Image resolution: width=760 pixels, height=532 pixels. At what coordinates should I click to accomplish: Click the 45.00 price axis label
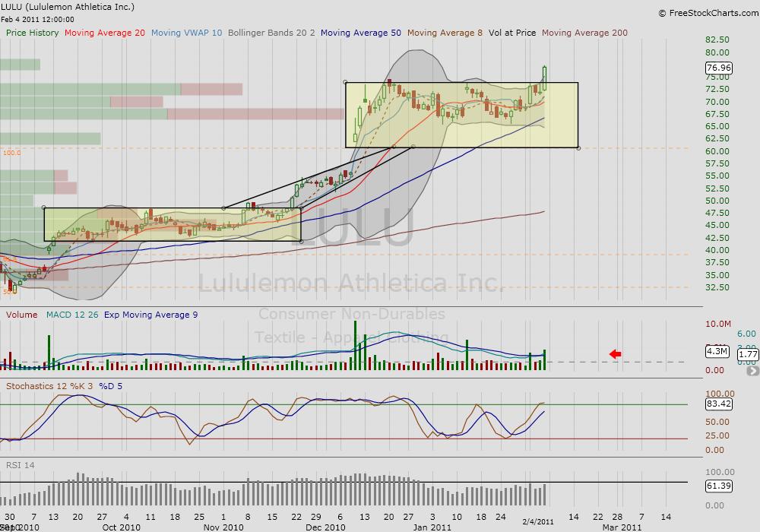click(717, 225)
